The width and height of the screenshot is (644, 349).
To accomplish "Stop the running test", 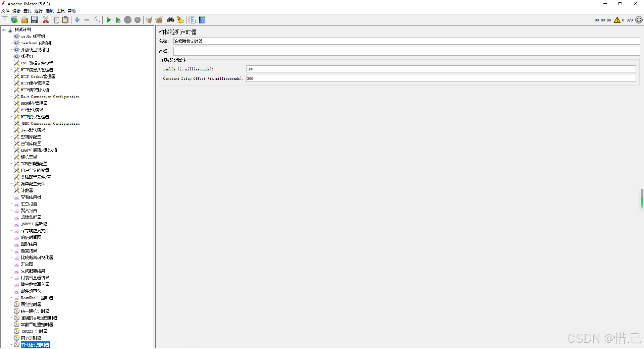I will click(128, 20).
